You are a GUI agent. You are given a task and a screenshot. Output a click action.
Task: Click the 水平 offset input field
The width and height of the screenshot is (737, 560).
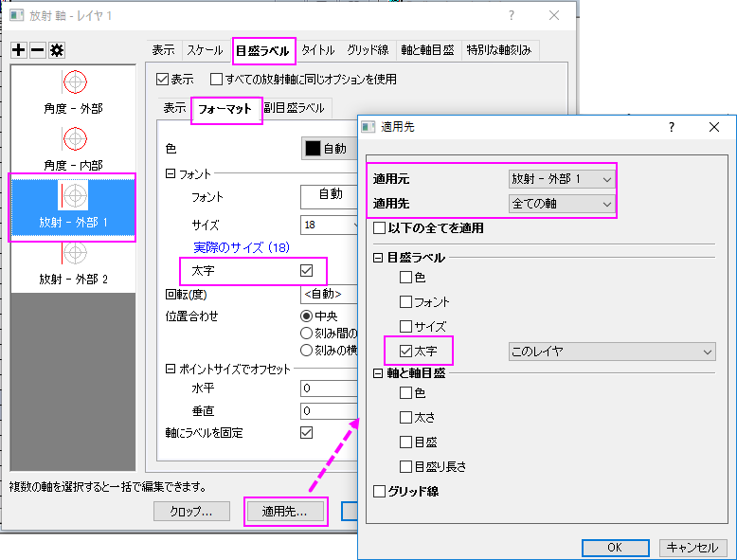tap(329, 388)
